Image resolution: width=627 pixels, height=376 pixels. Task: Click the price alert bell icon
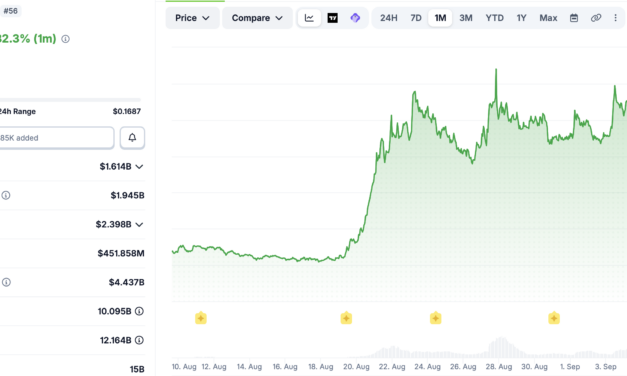[x=132, y=138]
